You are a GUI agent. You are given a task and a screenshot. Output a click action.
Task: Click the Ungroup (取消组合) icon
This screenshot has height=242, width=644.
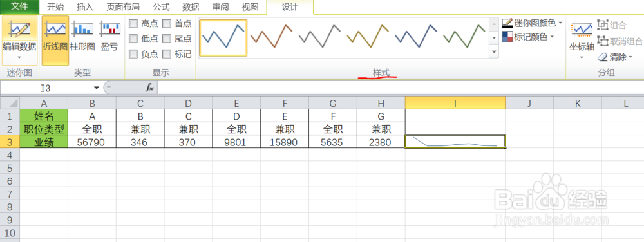click(602, 41)
